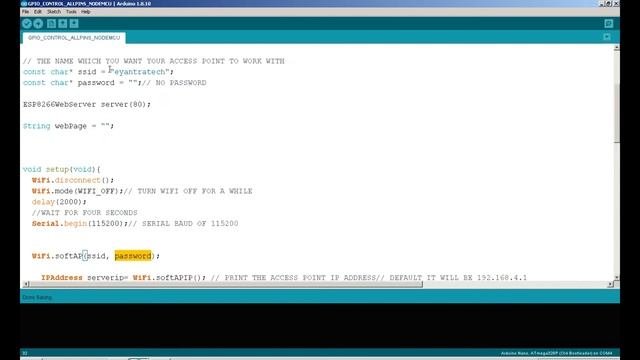Click the horizontal scrollbar thumb
The image size is (640, 360).
click(226, 284)
